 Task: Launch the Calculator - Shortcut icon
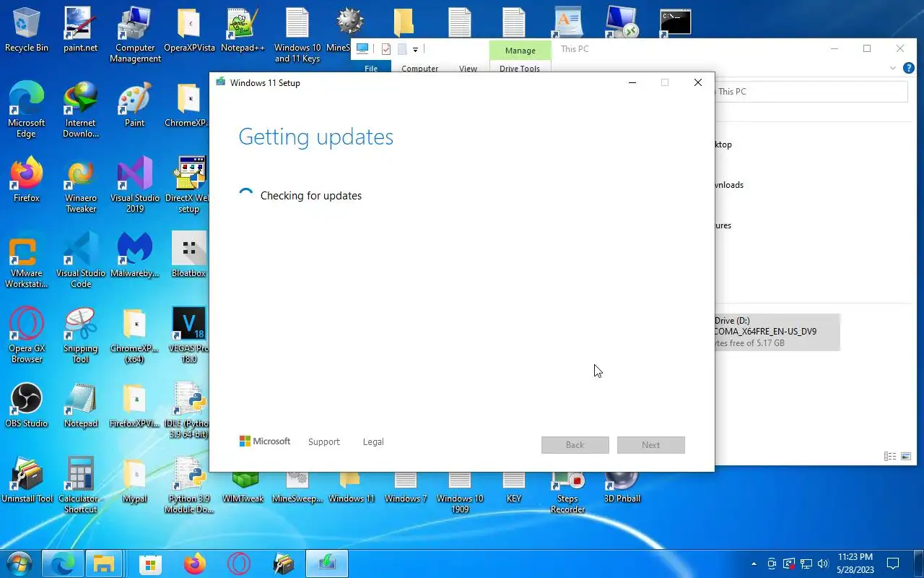point(81,486)
